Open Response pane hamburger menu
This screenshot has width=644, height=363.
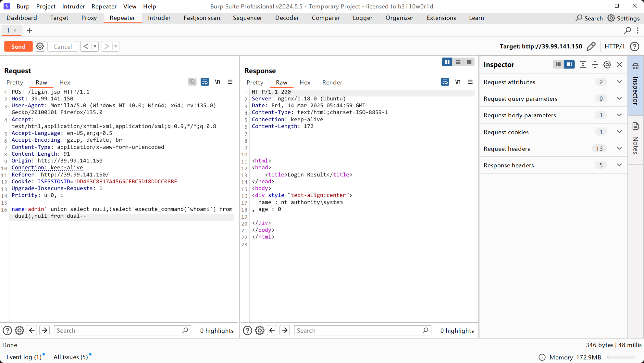[x=470, y=82]
